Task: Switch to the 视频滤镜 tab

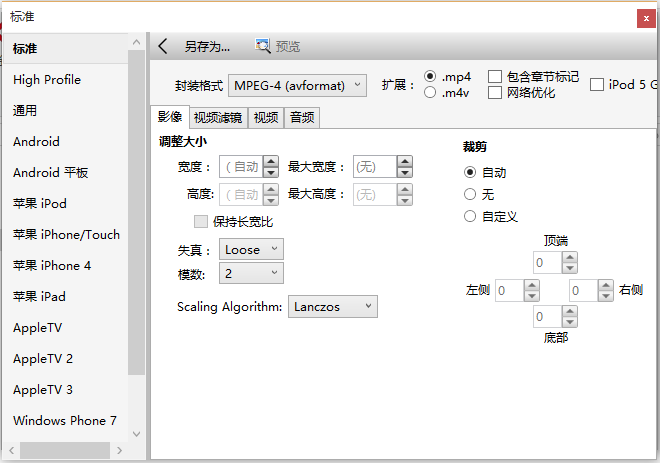Action: coord(218,117)
